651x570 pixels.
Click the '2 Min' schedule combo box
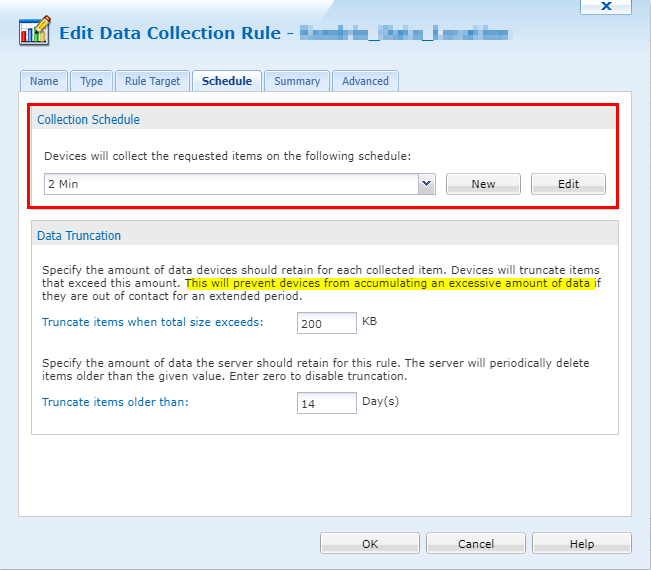click(230, 184)
